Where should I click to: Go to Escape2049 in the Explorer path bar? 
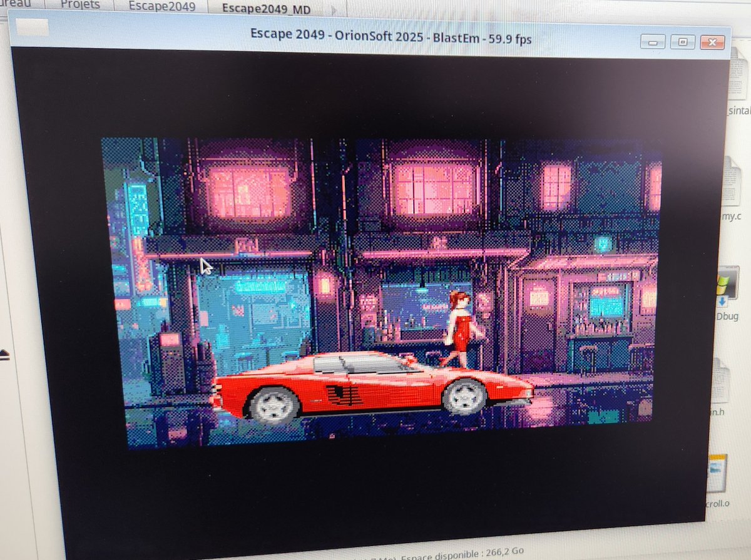pyautogui.click(x=161, y=6)
